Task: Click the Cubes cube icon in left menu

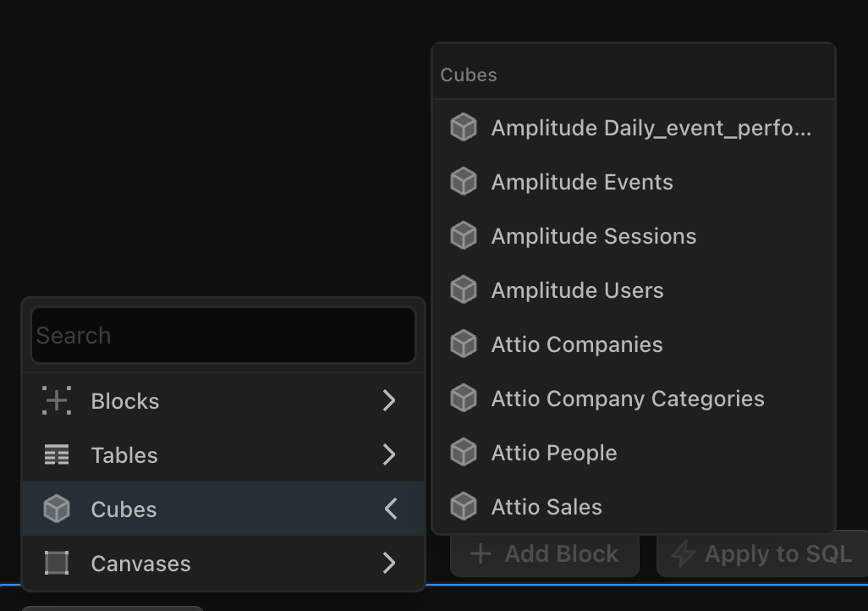Action: (57, 509)
